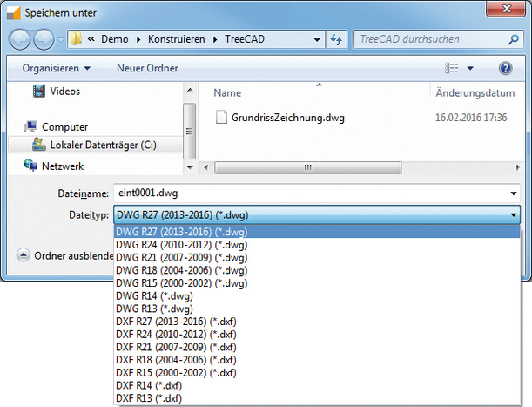Click the navigation pane vertical scrollbar thumb

click(189, 131)
